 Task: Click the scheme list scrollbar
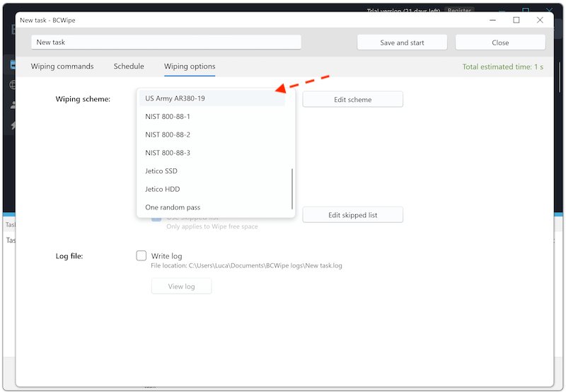tap(291, 188)
